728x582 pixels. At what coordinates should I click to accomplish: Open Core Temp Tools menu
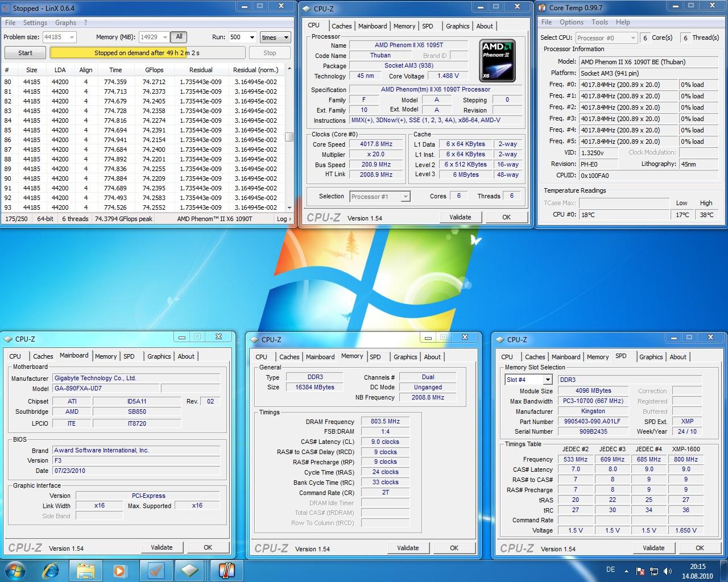pyautogui.click(x=599, y=22)
